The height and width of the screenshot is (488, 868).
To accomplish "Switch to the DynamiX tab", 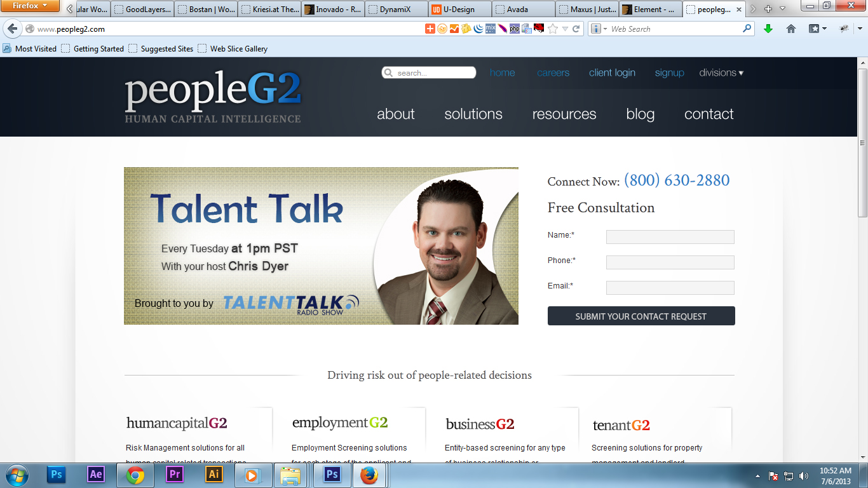I will pos(395,10).
